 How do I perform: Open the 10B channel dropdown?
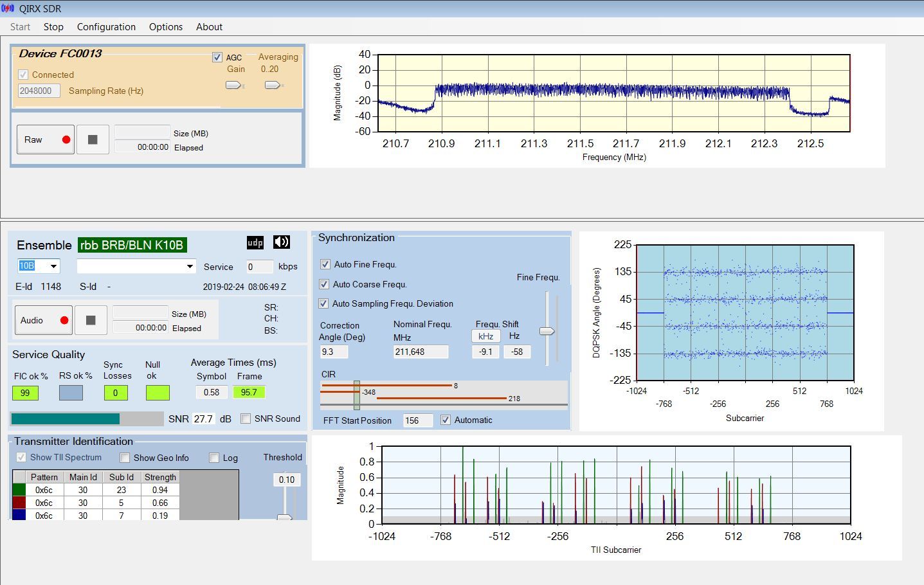tap(54, 266)
